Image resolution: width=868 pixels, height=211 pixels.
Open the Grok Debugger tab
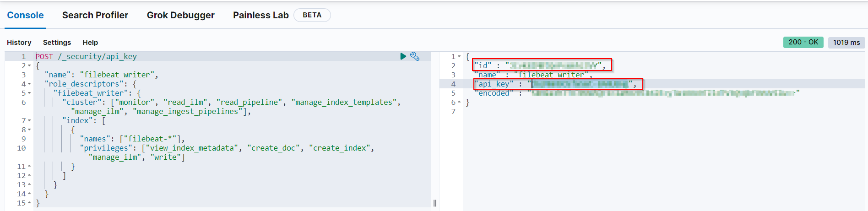[181, 15]
